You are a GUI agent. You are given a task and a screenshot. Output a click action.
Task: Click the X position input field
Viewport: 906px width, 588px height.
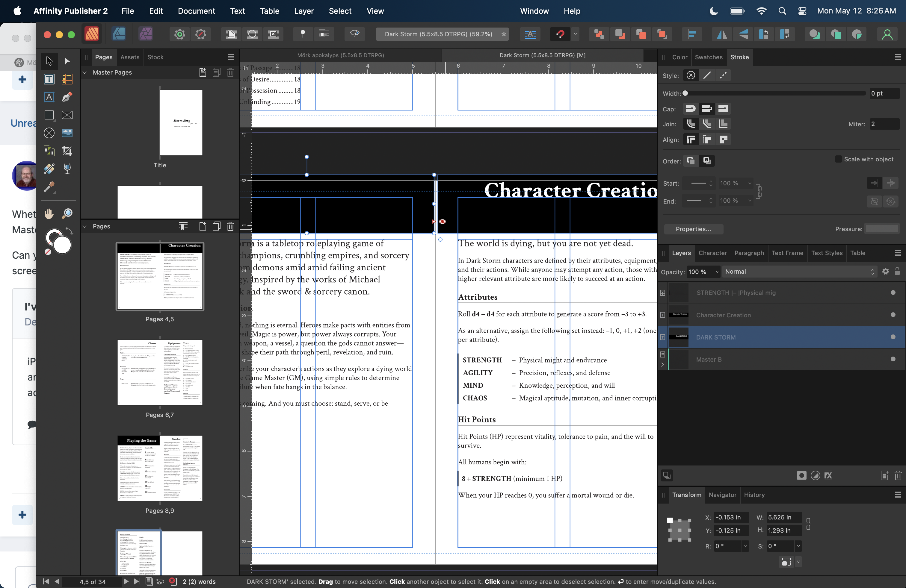point(731,517)
